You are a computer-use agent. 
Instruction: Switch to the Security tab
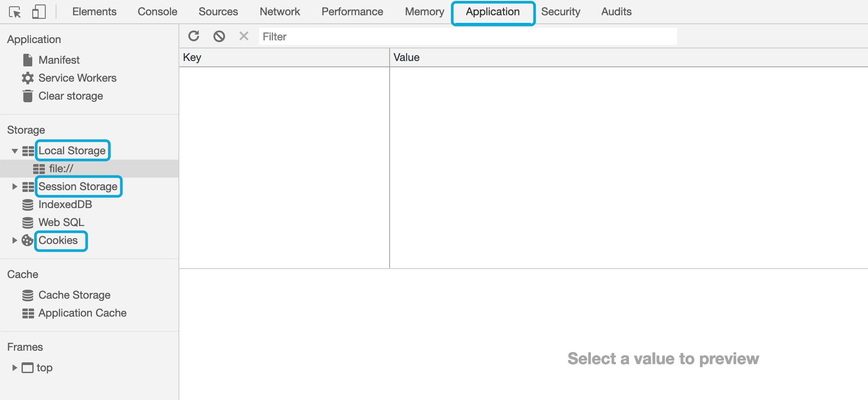[x=560, y=12]
